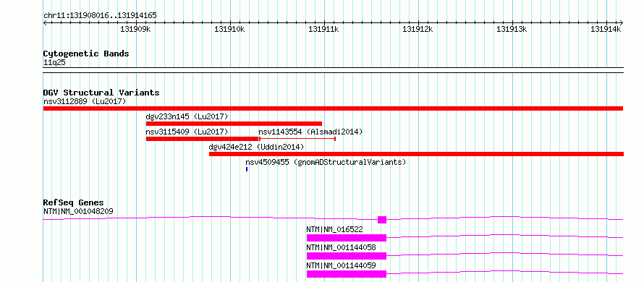Click the 131913k ruler tick label

[x=512, y=29]
